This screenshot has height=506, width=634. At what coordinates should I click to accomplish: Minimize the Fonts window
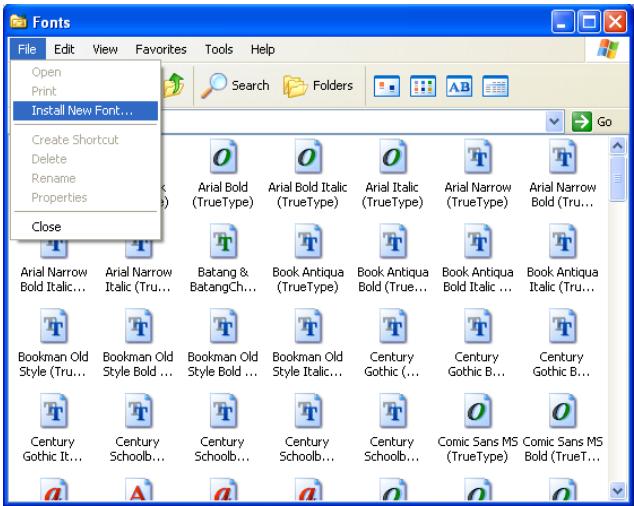click(562, 22)
